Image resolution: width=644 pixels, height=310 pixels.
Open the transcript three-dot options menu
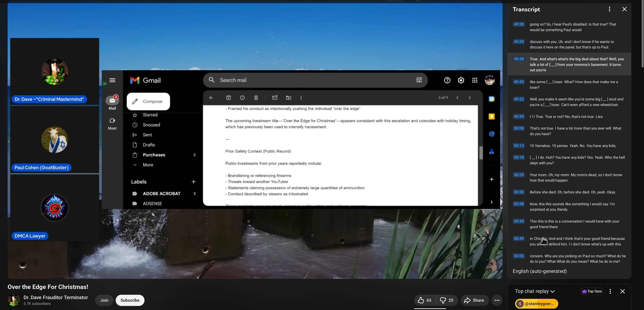tap(609, 9)
